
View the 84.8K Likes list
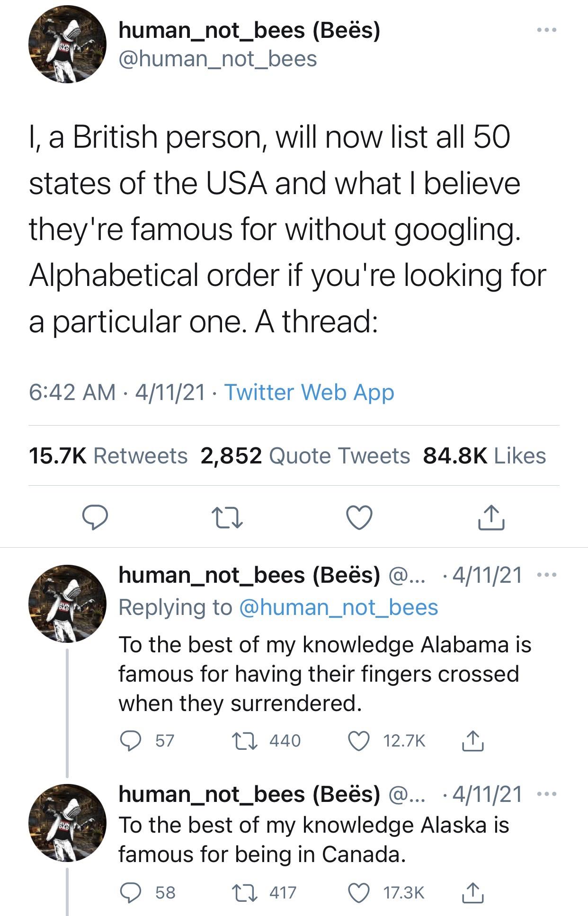pos(484,456)
